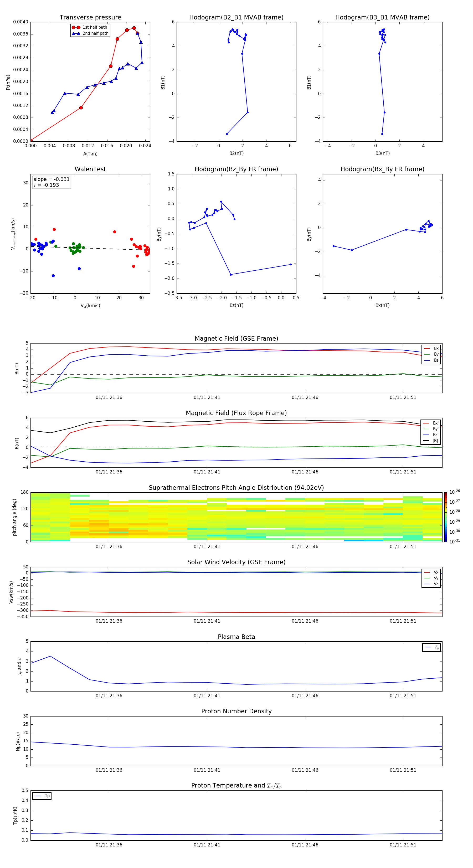
Task: Click the "A(T·m)" x-axis label
Action: coord(90,154)
